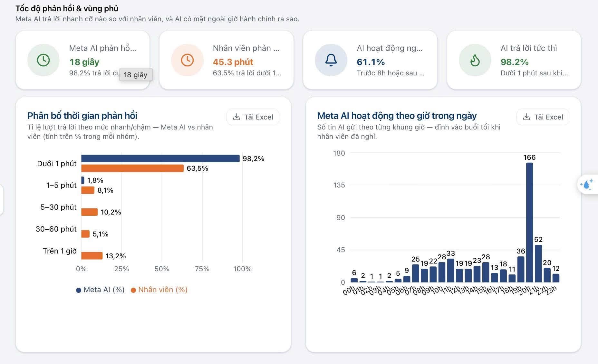Click the 98.2% value on AI trả lời tức thì card
This screenshot has height=364, width=598.
[515, 62]
